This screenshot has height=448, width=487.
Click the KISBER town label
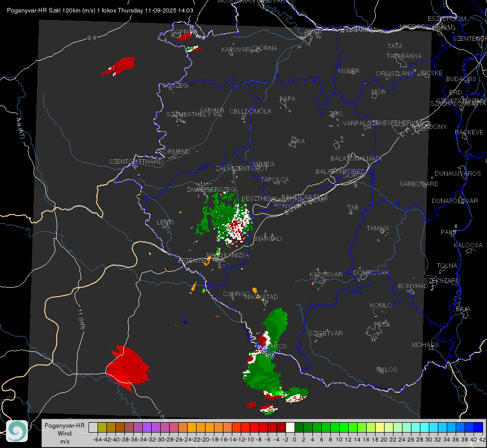pyautogui.click(x=349, y=71)
